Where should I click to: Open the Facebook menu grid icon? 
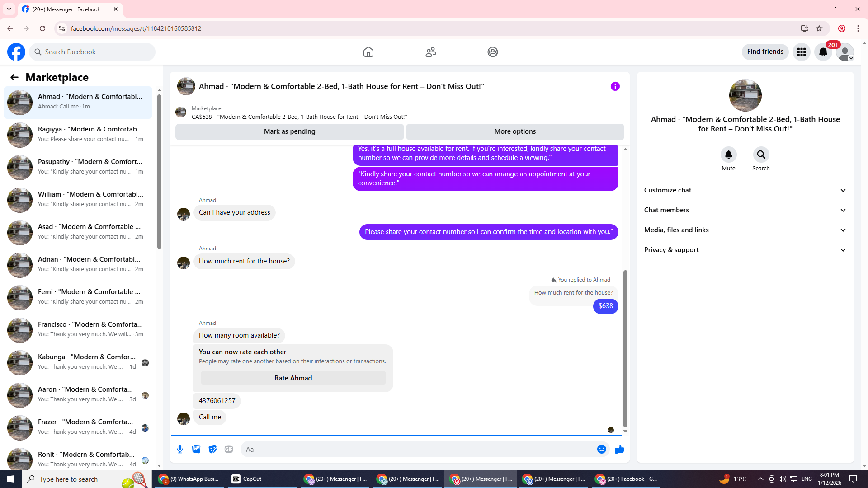pos(801,52)
